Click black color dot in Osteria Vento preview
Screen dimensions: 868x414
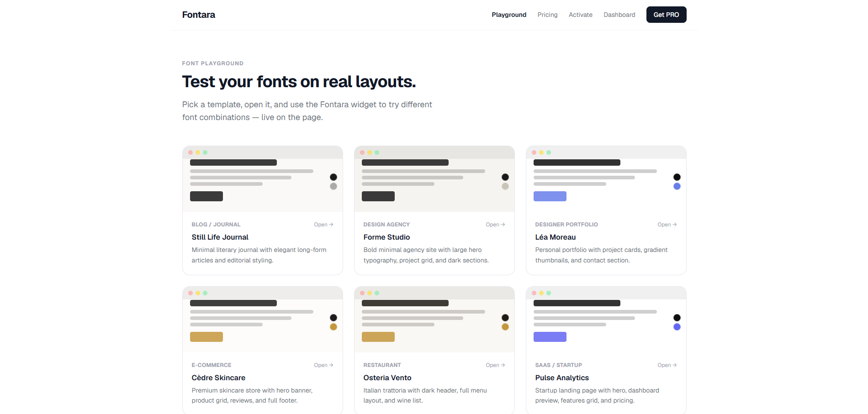coord(505,318)
